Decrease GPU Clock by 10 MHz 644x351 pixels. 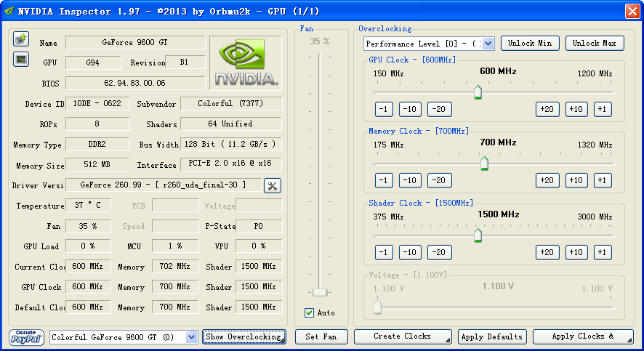point(410,109)
